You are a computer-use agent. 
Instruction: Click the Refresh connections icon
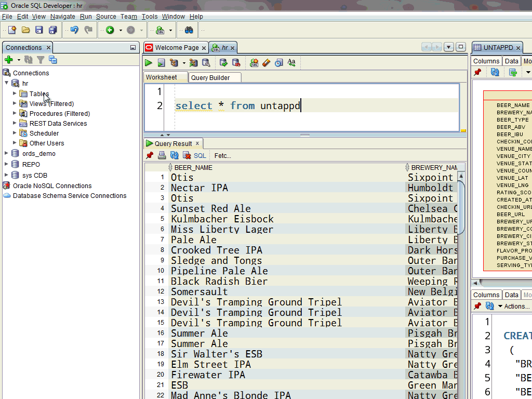click(29, 60)
